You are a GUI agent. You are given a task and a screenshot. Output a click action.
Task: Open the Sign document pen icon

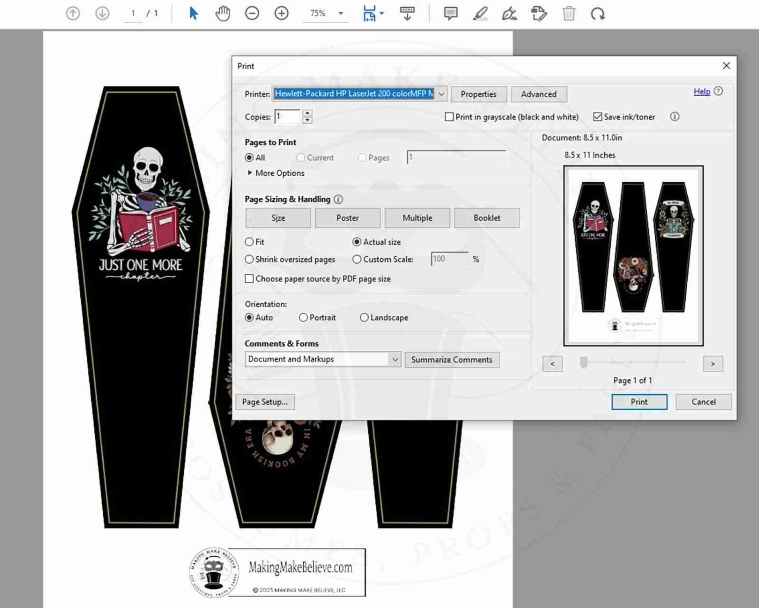(x=509, y=13)
